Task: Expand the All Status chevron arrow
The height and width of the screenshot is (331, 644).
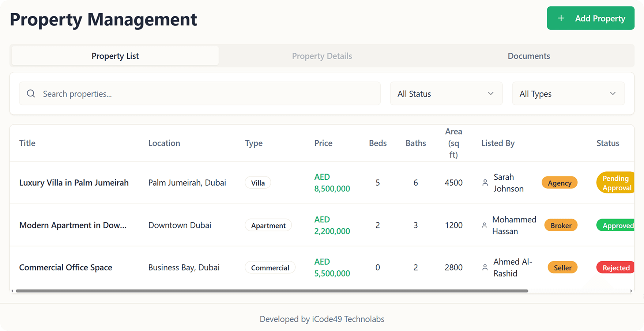Action: tap(491, 94)
